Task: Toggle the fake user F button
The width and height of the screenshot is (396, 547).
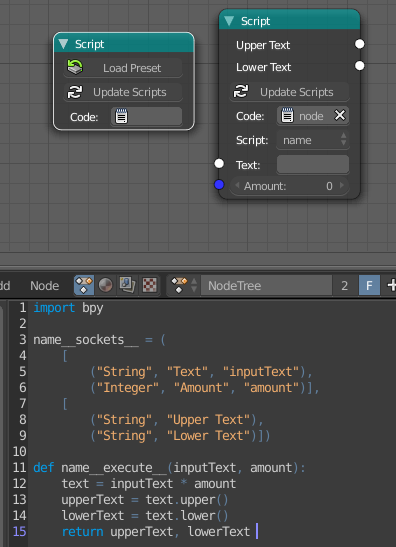Action: point(369,286)
